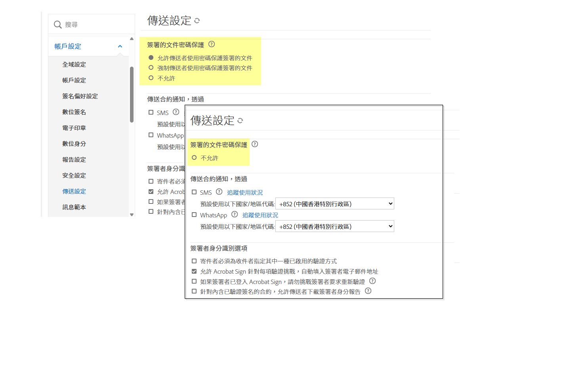Select 允許傳送者使用密碼保護簽署的文件 radio option
The width and height of the screenshot is (588, 376).
151,58
